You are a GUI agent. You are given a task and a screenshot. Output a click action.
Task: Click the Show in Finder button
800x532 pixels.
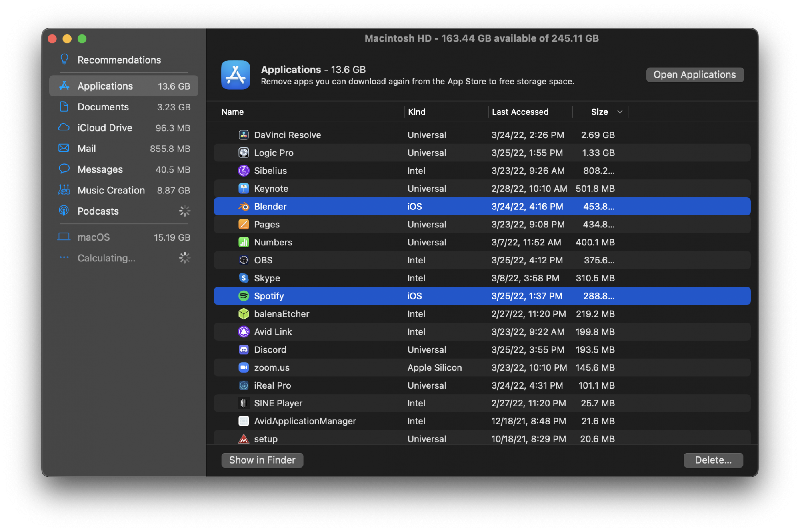point(262,460)
